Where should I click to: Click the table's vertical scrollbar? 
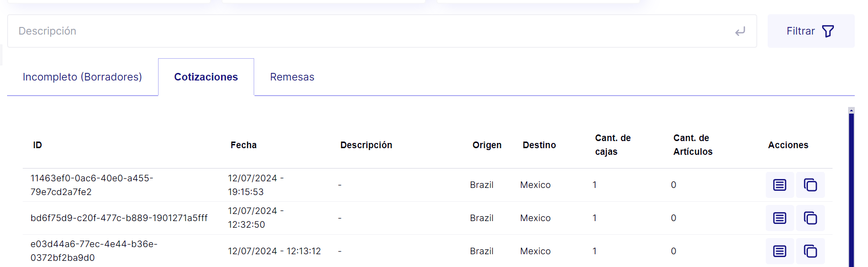[x=851, y=189]
